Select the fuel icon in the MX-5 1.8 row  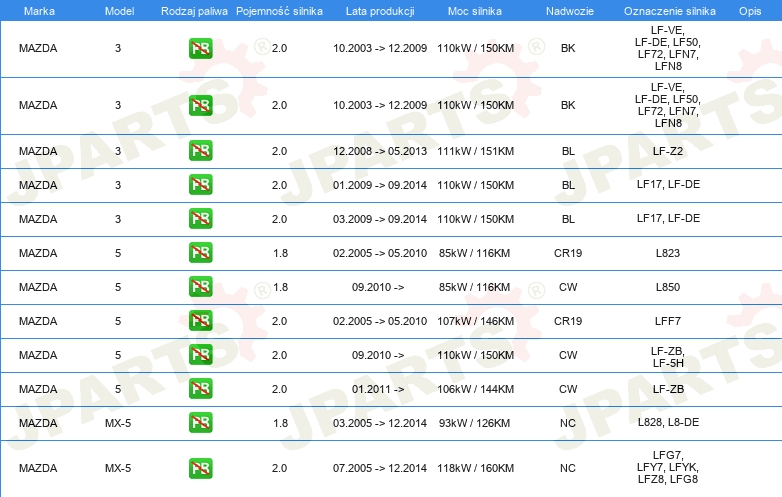(x=200, y=422)
